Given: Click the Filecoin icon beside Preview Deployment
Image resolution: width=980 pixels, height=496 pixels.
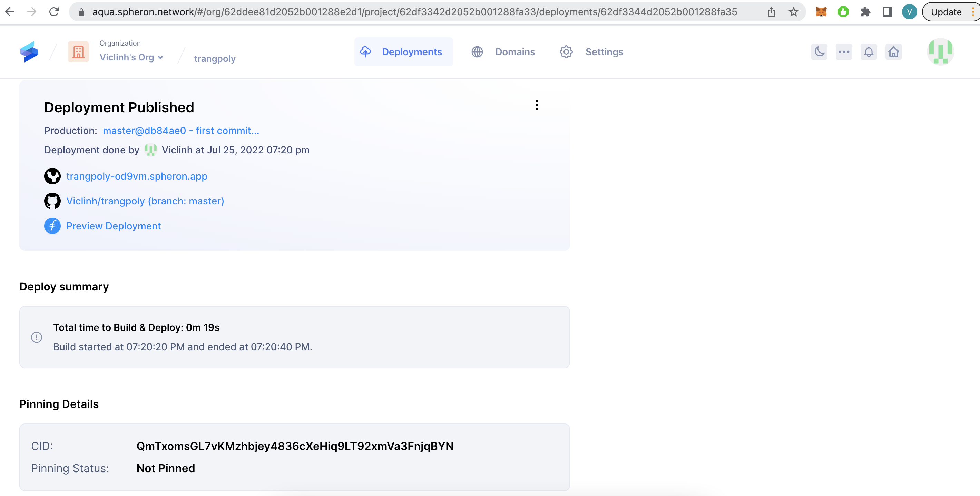Looking at the screenshot, I should point(52,226).
